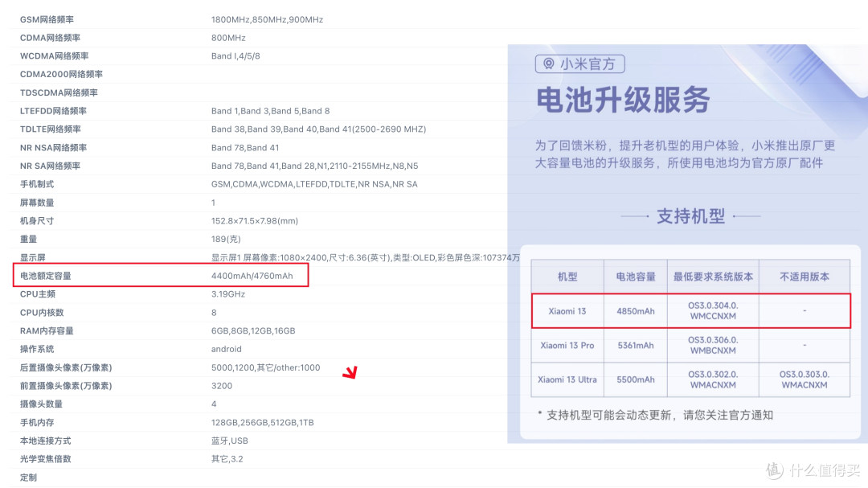Click the LTEFDD网络频率 row label

click(53, 111)
